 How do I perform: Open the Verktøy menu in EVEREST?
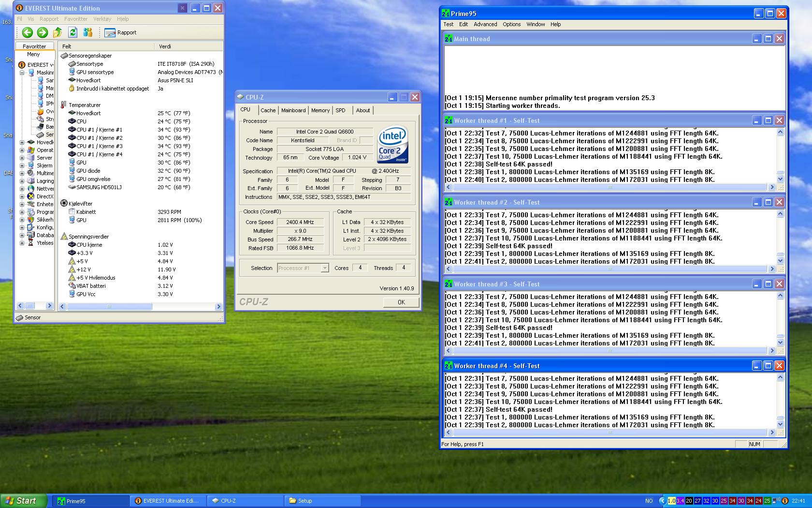point(102,19)
